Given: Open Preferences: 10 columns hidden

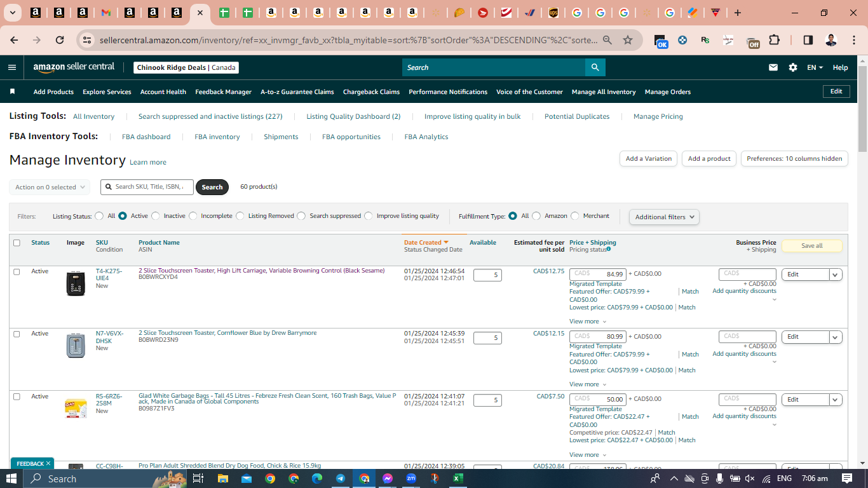Looking at the screenshot, I should coord(794,159).
